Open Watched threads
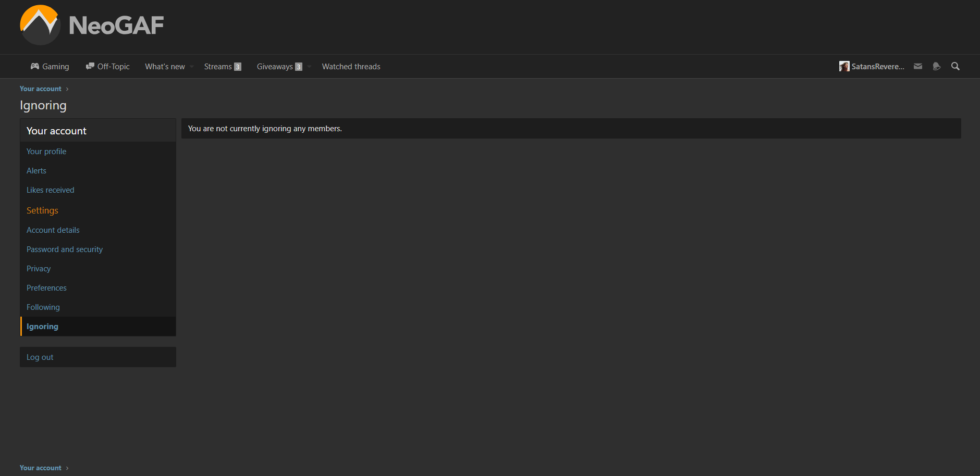 351,67
